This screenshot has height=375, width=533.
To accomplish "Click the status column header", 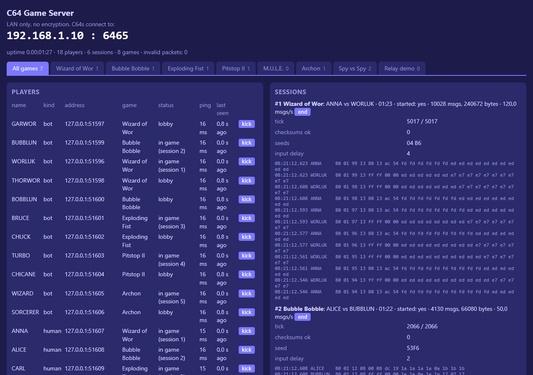I will tap(166, 105).
